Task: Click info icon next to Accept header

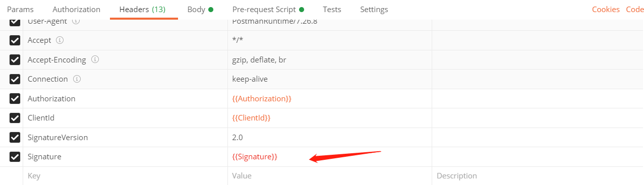Action: tap(60, 40)
